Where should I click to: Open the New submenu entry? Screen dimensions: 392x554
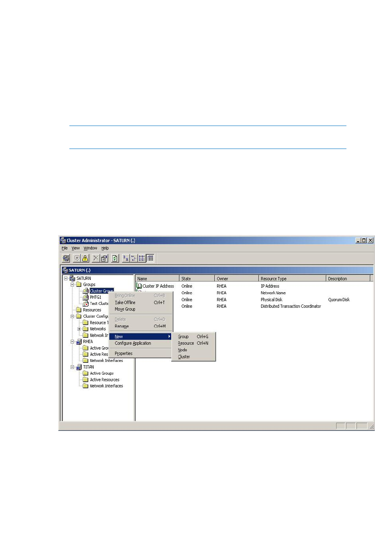(141, 337)
